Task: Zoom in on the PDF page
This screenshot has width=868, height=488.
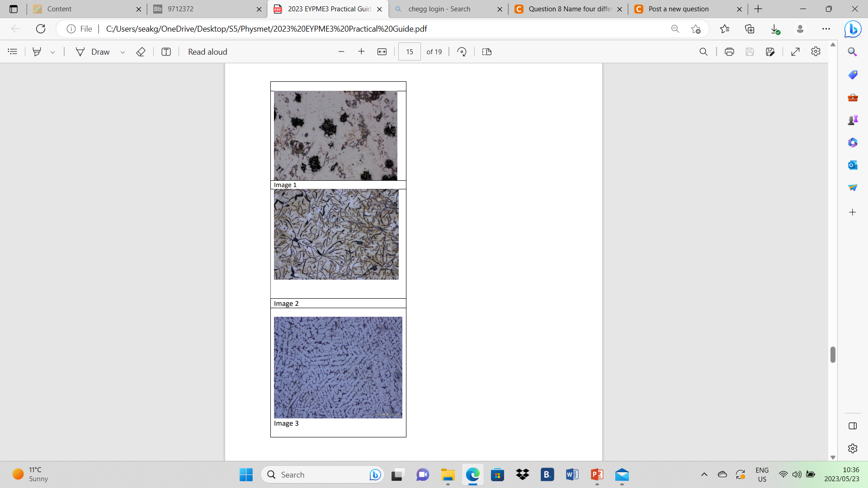Action: coord(362,52)
